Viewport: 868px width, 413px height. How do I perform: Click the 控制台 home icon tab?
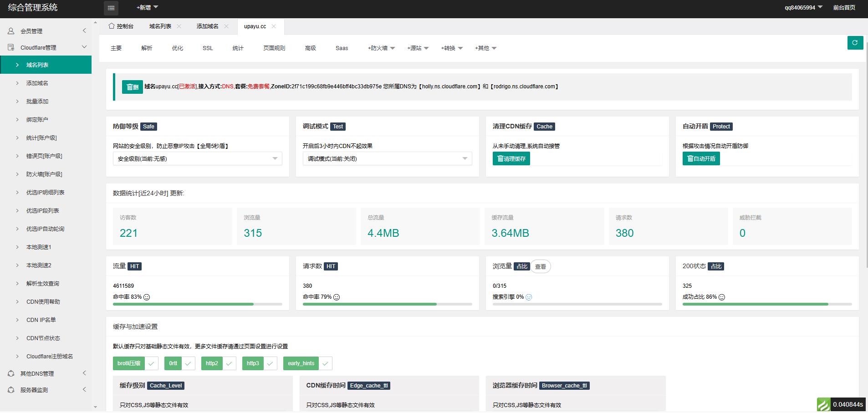(x=121, y=26)
